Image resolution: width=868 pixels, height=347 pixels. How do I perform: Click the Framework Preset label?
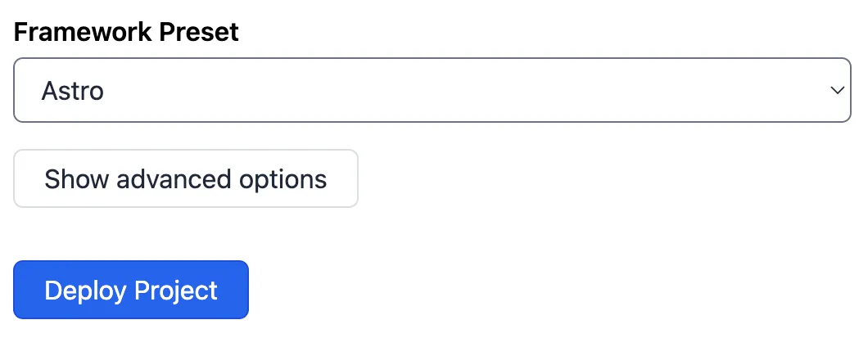tap(126, 32)
